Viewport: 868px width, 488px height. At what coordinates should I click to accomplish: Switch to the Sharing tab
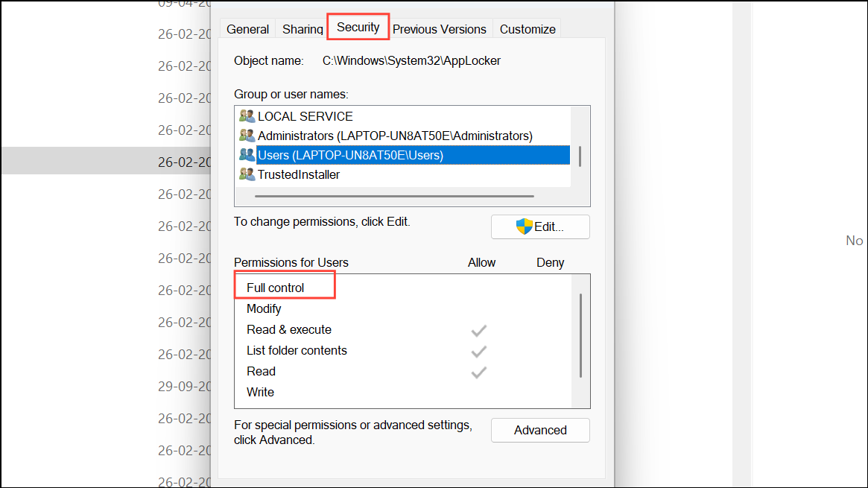tap(302, 28)
